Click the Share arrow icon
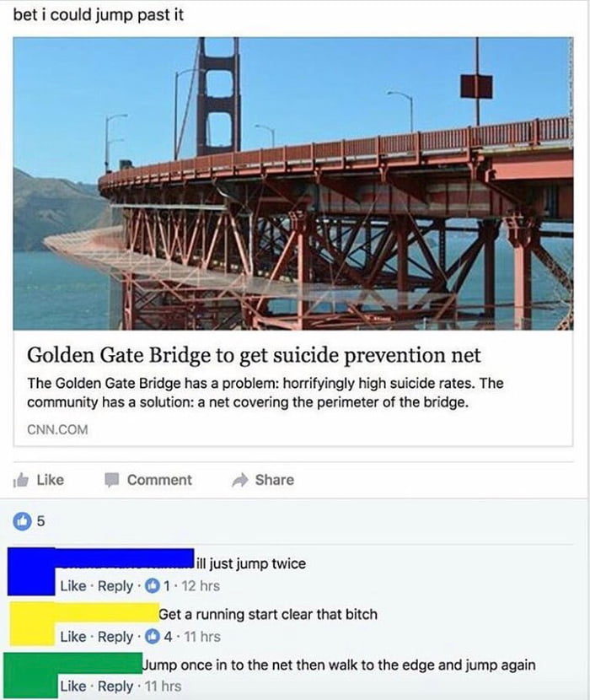 (x=240, y=480)
